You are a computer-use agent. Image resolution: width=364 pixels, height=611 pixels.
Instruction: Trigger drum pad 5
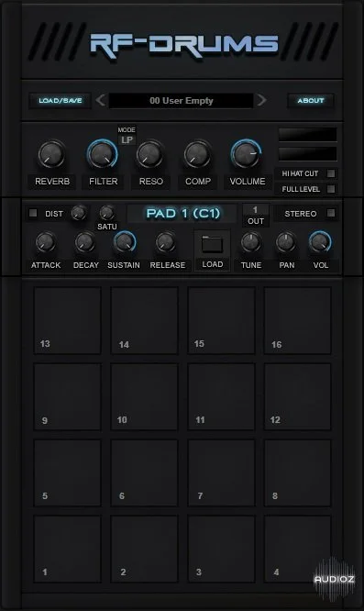[x=67, y=472]
